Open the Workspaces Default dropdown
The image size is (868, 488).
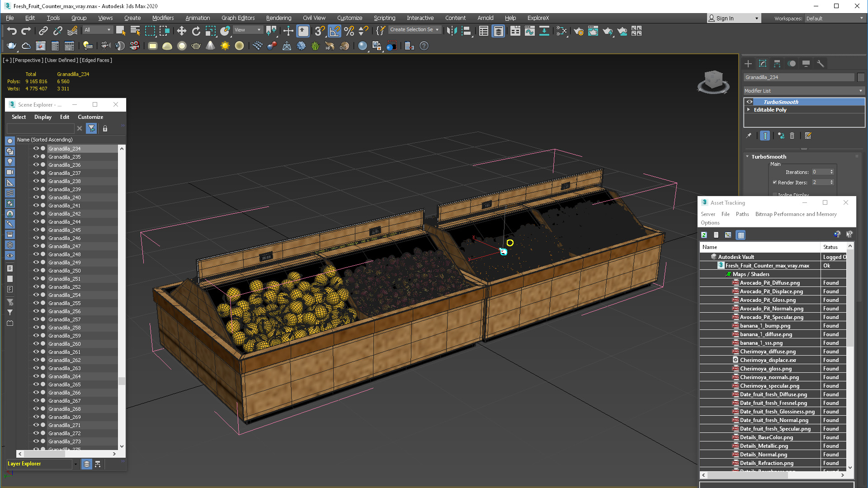835,19
